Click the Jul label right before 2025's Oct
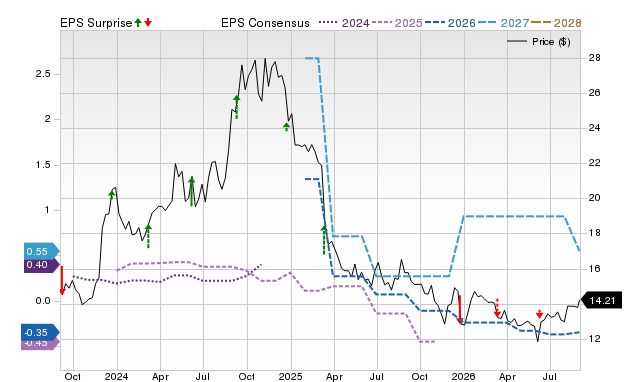The height and width of the screenshot is (382, 640). click(377, 376)
